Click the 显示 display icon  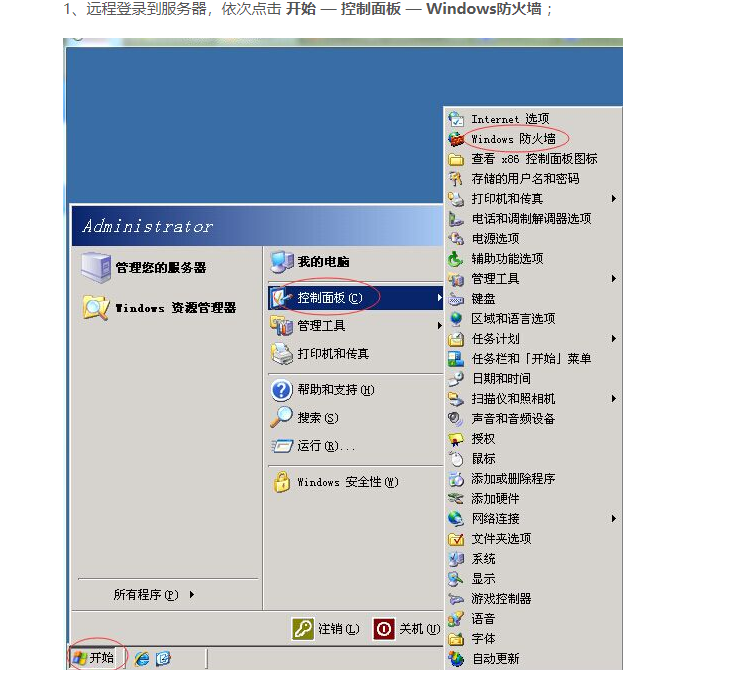click(456, 579)
